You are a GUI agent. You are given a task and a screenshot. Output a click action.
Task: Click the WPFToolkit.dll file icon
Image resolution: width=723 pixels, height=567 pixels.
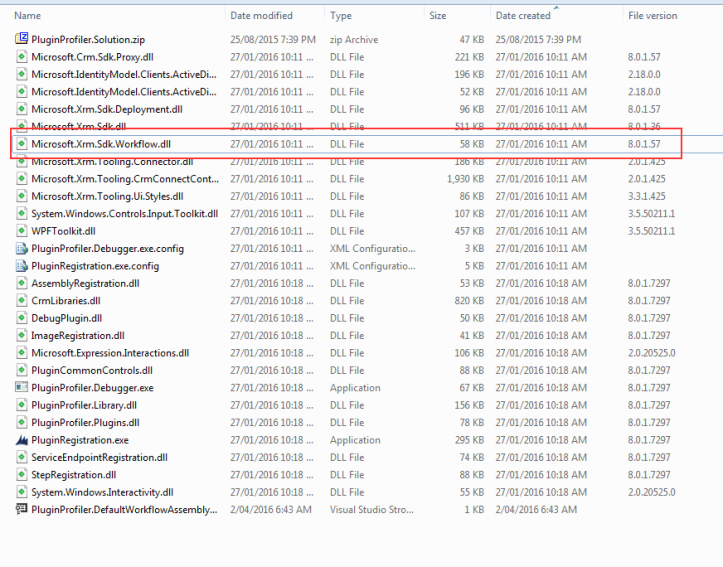click(22, 231)
